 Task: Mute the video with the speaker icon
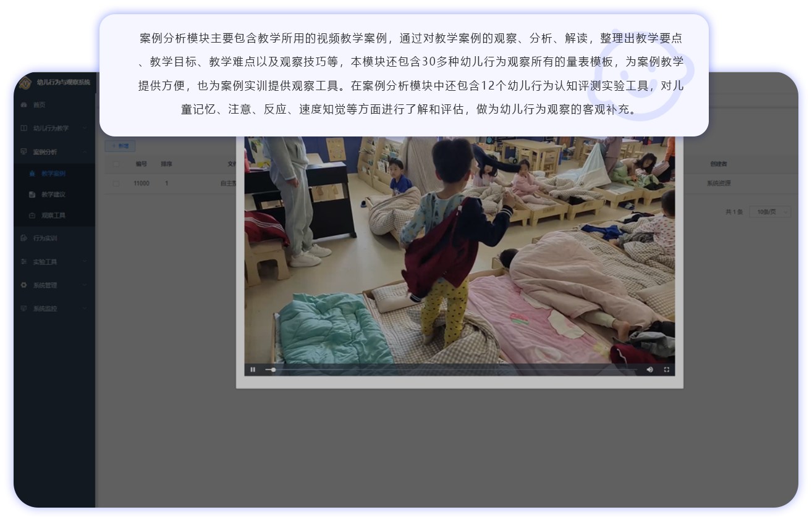coord(649,369)
